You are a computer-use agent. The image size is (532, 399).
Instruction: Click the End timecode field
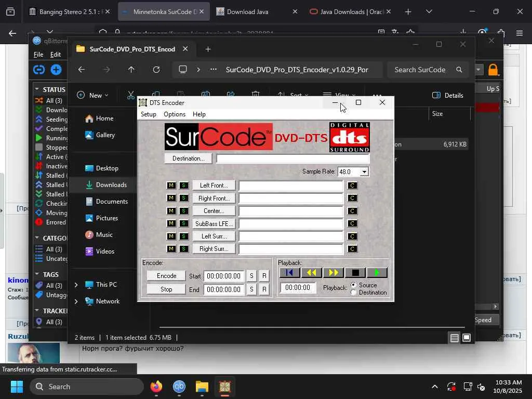pos(223,289)
